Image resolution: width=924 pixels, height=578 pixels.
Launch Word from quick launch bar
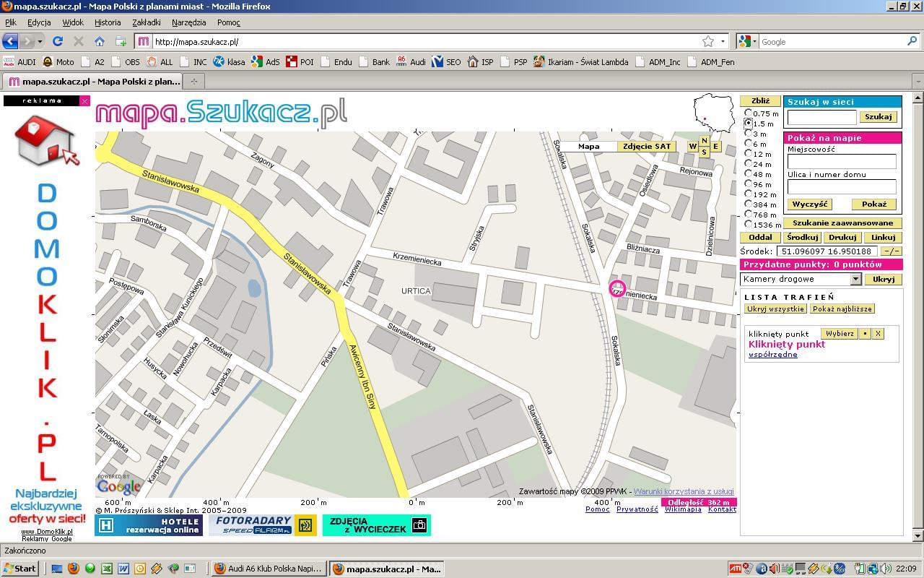[x=123, y=569]
